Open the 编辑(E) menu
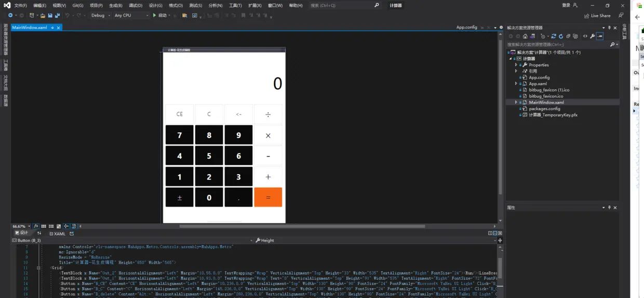 coord(39,5)
